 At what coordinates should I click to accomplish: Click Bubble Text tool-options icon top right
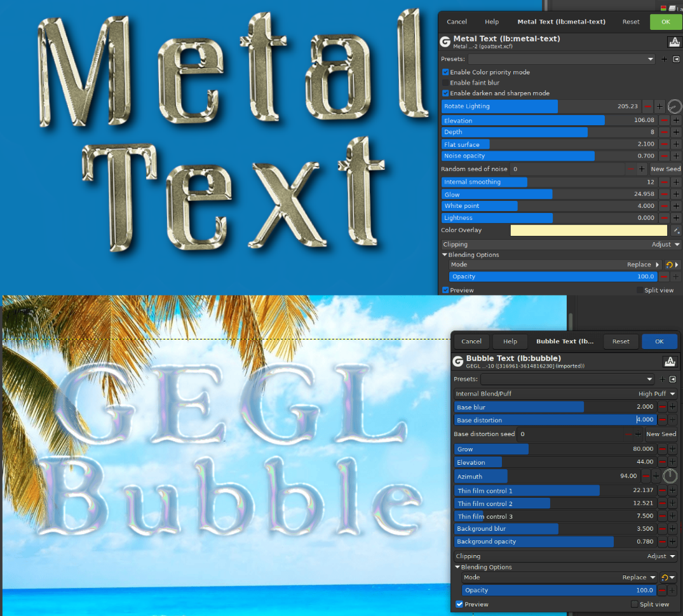click(x=670, y=362)
